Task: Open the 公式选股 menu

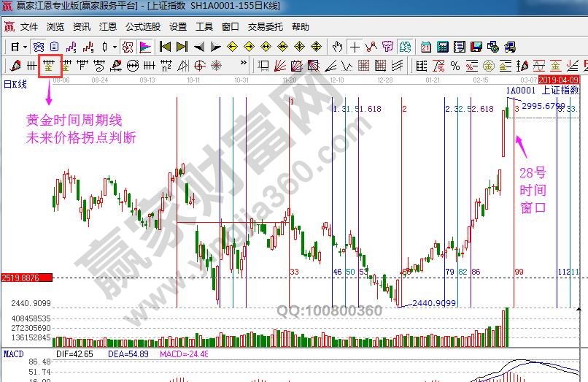Action: (142, 26)
